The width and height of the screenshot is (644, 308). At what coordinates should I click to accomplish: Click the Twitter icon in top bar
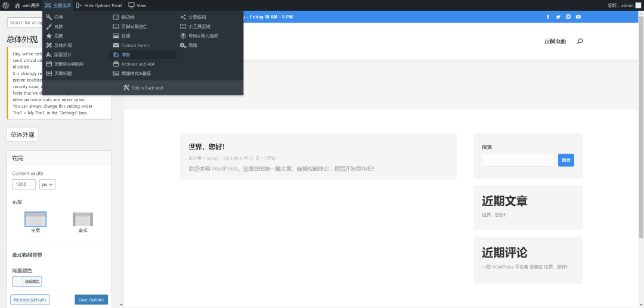558,17
